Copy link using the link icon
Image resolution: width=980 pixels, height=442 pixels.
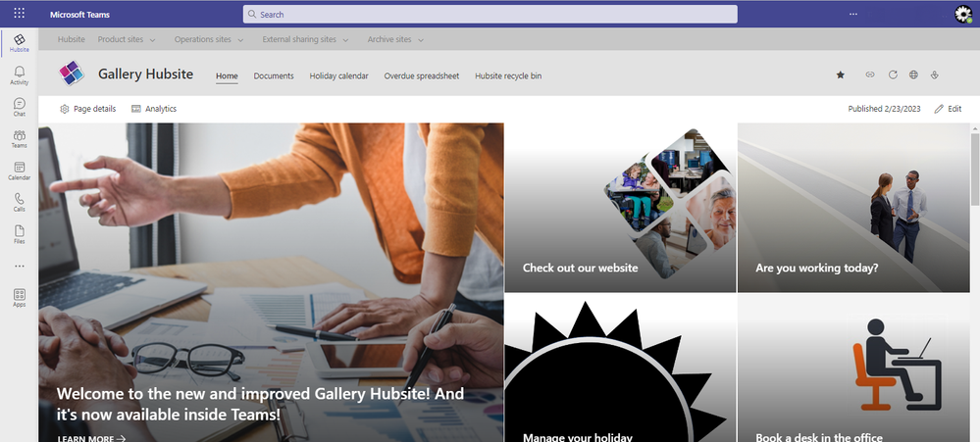coord(869,74)
